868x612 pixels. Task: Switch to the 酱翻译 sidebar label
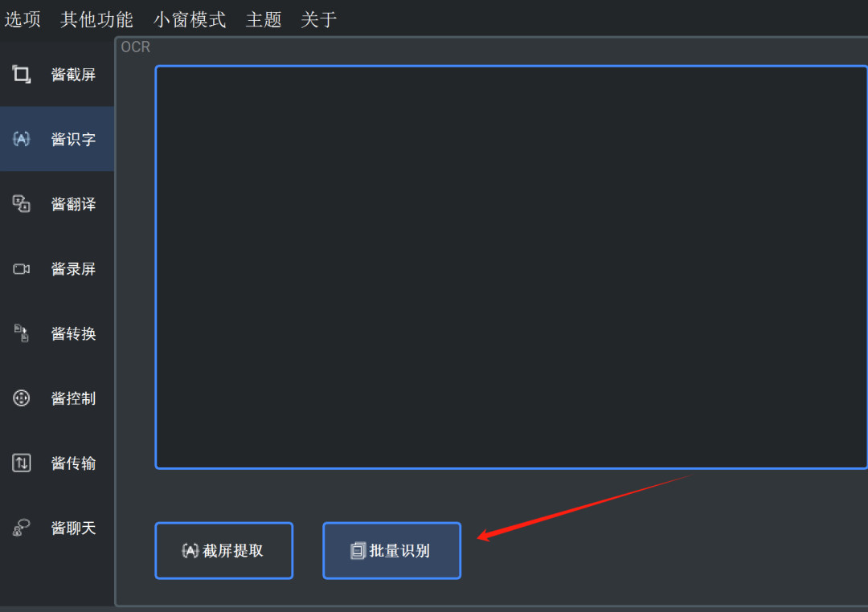click(x=74, y=204)
